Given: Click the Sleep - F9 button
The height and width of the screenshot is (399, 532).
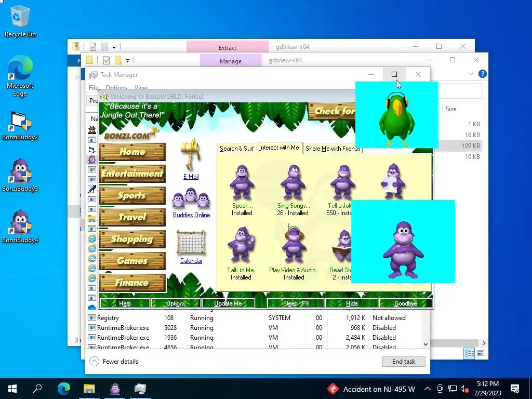Looking at the screenshot, I should (296, 303).
